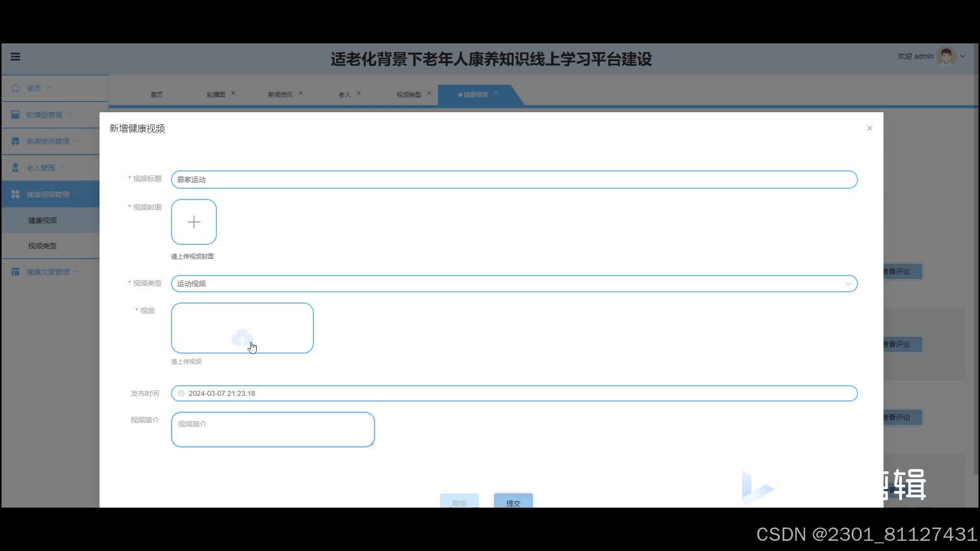Close the 轮播图 tab
Viewport: 980px width, 551px height.
point(233,93)
